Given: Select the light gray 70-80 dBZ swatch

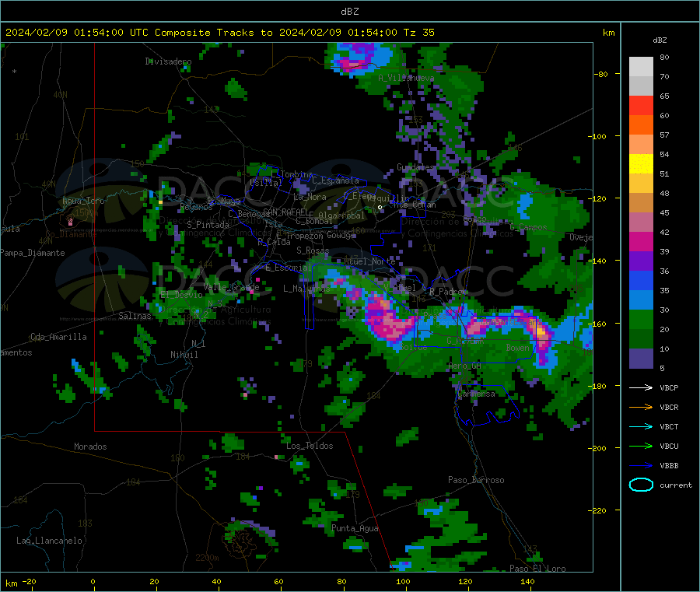Looking at the screenshot, I should point(641,67).
